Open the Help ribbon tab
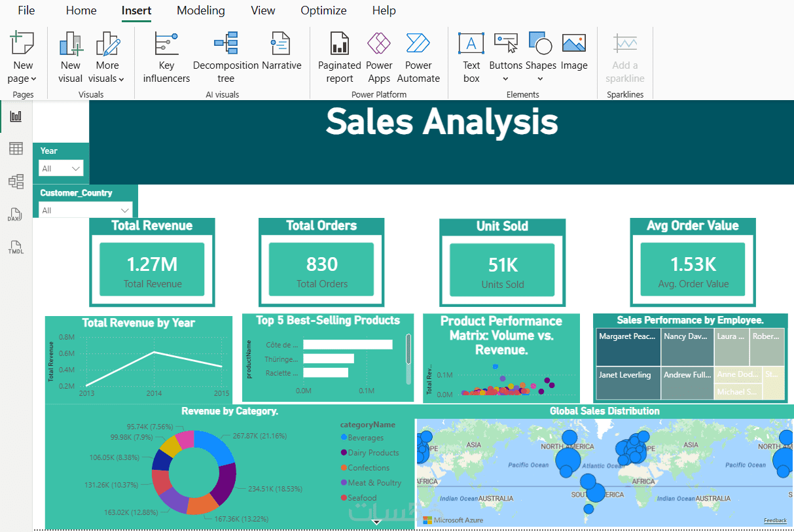This screenshot has height=532, width=794. (x=384, y=10)
